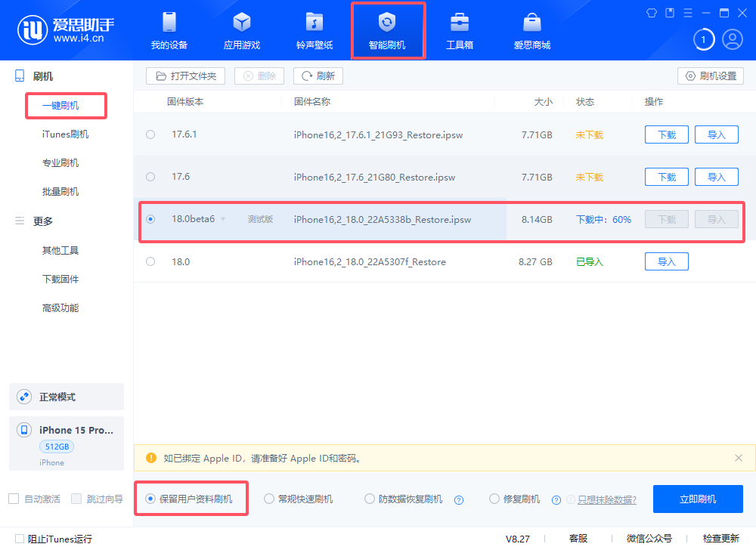Open the 应用游戏 apps and games section

tap(241, 29)
